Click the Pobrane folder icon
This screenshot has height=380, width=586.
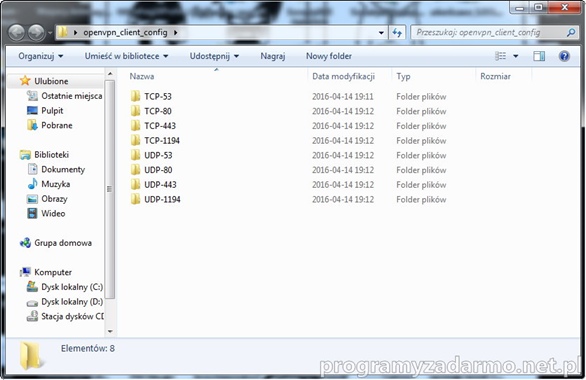click(x=32, y=125)
